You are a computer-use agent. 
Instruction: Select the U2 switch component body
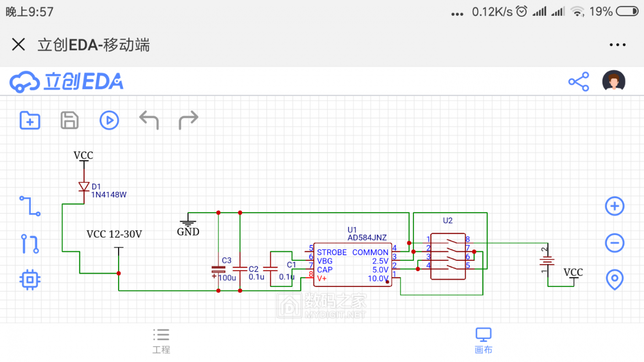pyautogui.click(x=448, y=257)
